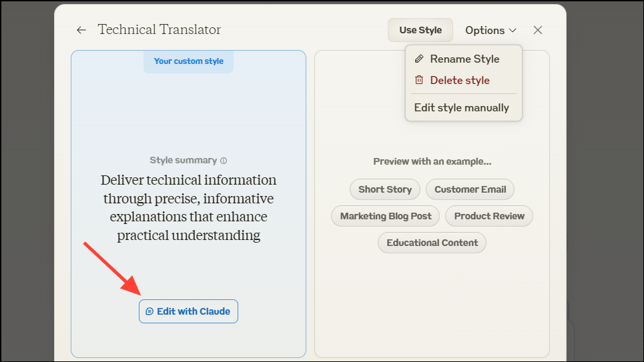Close the style dialog with the X
644x362 pixels.
pos(538,30)
